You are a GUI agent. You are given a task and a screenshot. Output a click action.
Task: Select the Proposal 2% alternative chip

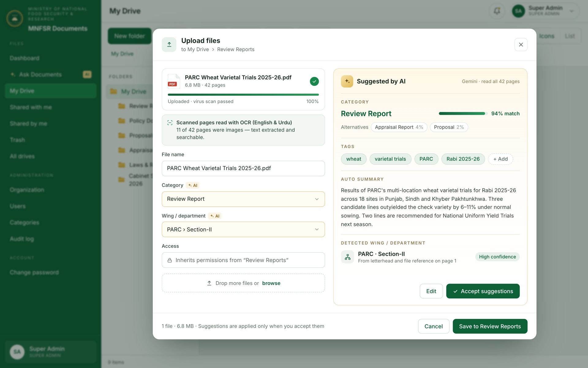[x=449, y=127]
